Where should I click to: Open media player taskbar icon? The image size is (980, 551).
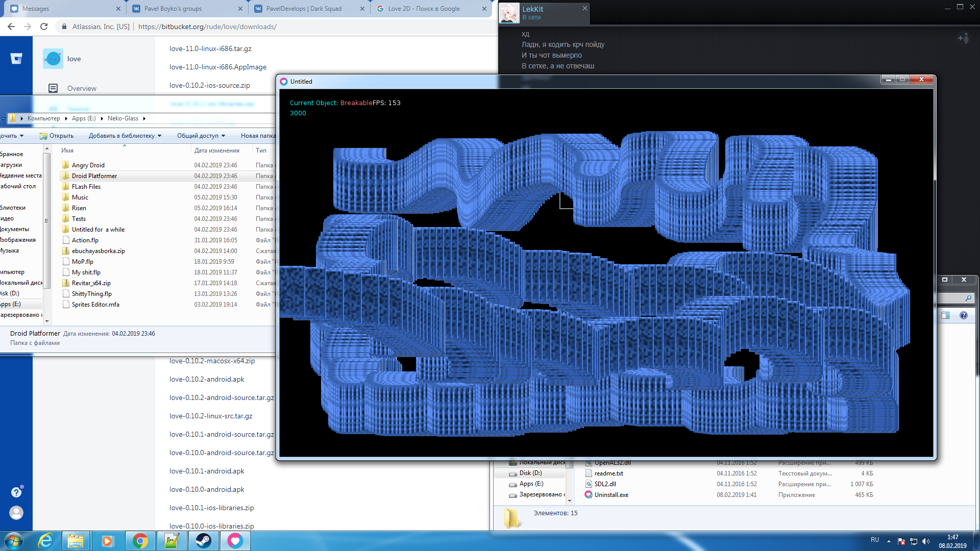pos(107,541)
